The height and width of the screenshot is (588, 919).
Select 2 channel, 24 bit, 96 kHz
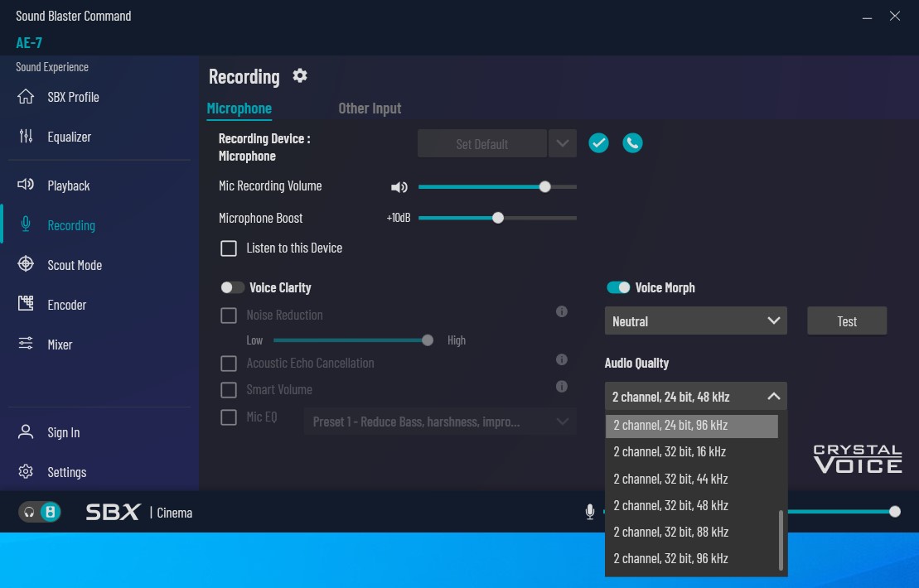click(692, 426)
